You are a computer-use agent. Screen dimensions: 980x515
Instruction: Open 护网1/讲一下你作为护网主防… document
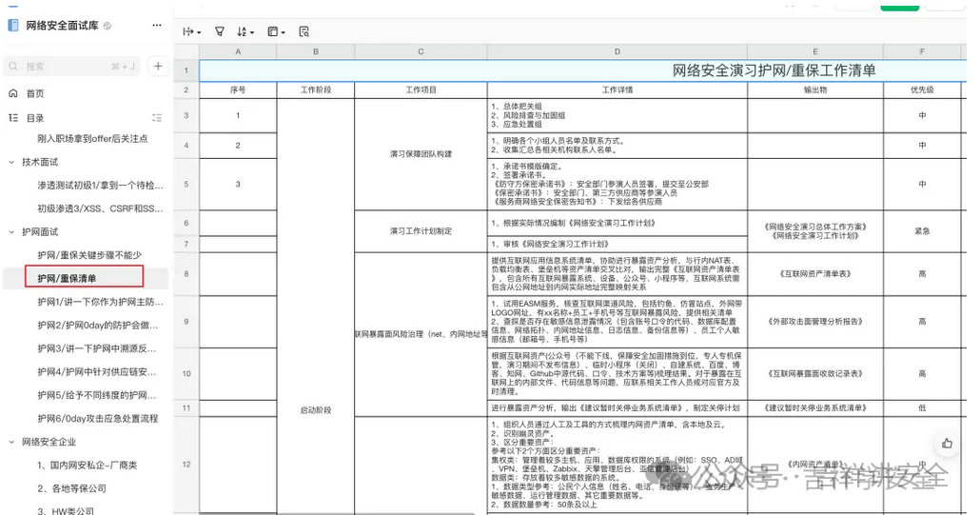coord(100,302)
